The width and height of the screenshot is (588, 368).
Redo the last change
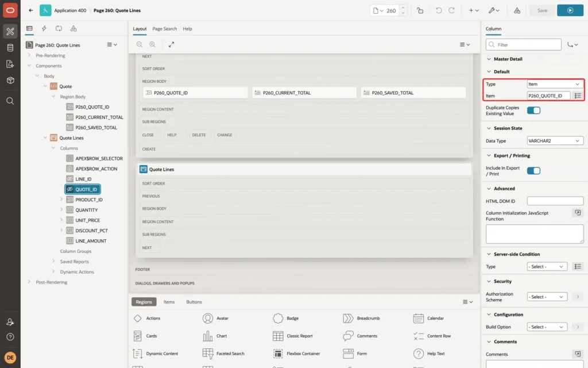click(x=451, y=10)
